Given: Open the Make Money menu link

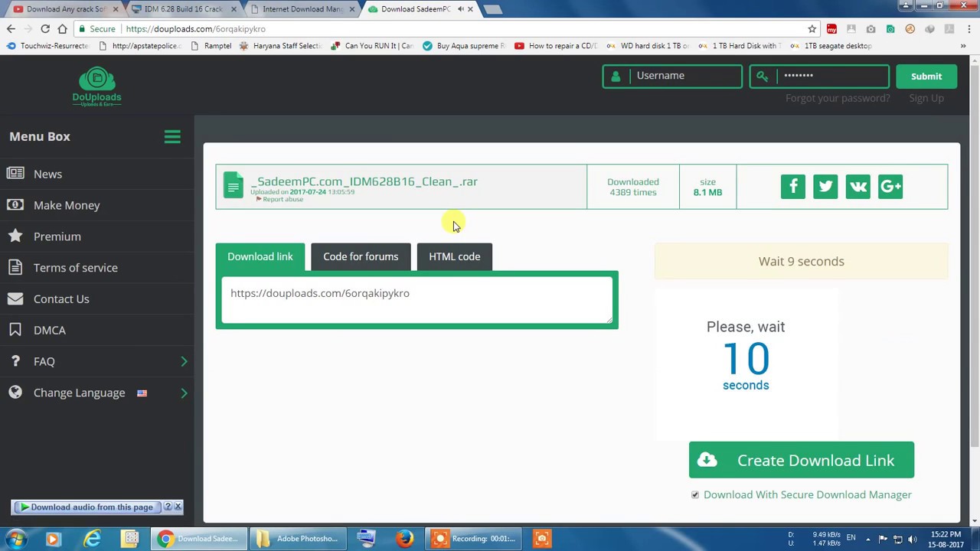Looking at the screenshot, I should [x=67, y=205].
